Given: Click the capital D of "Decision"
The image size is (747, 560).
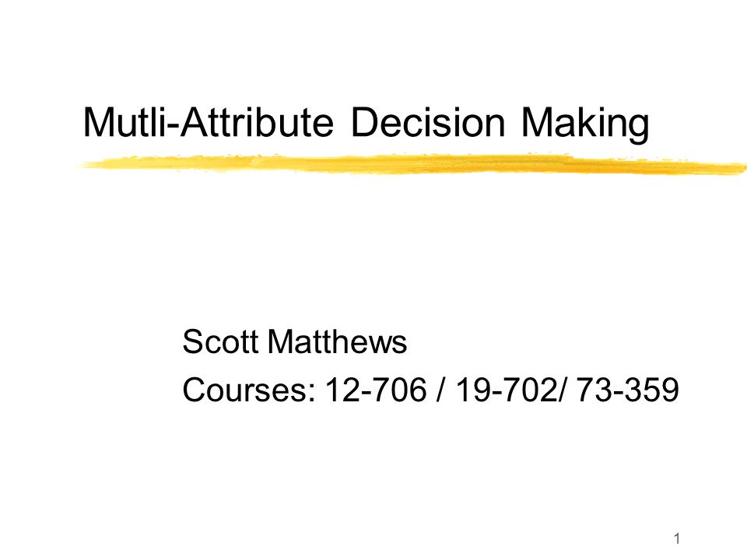Looking at the screenshot, I should (363, 122).
